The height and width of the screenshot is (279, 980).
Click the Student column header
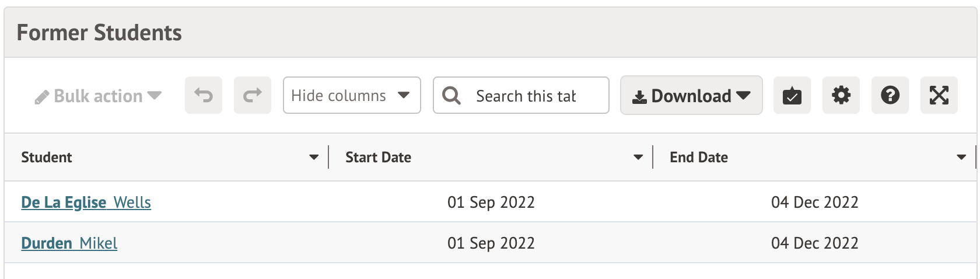click(47, 157)
